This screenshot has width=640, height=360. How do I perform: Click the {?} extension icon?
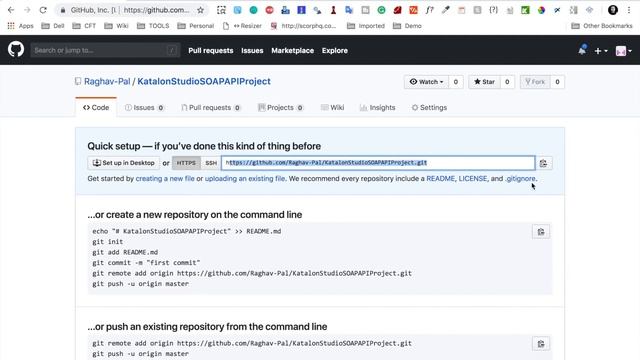[x=493, y=10]
